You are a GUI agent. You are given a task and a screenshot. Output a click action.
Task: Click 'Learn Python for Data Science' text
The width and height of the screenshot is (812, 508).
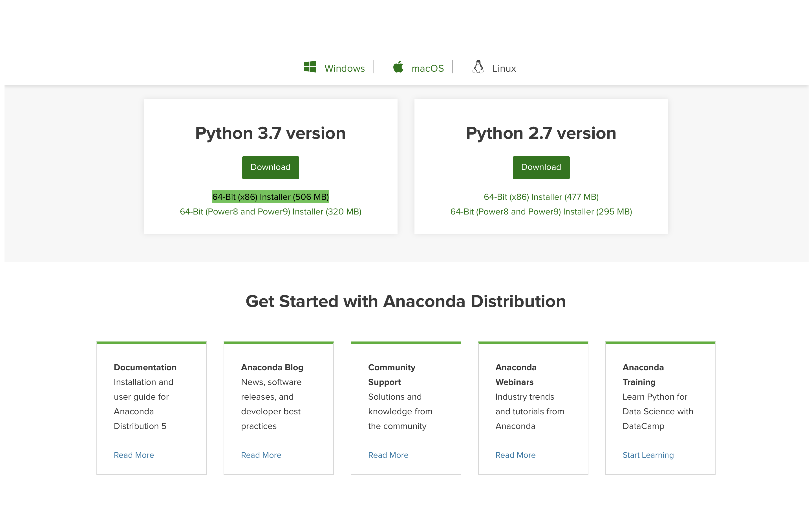(x=658, y=411)
